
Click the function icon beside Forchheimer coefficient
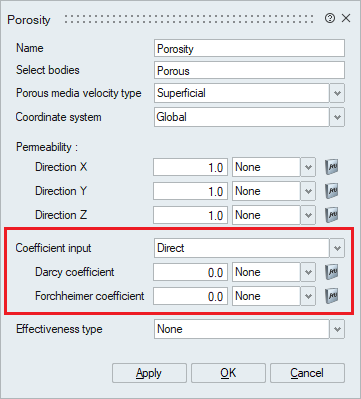pyautogui.click(x=332, y=296)
